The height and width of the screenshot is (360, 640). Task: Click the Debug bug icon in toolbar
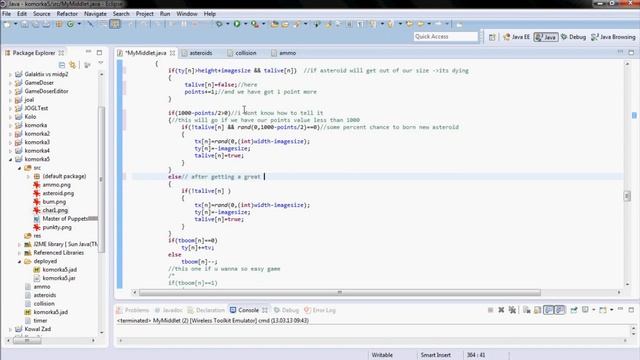click(x=219, y=24)
